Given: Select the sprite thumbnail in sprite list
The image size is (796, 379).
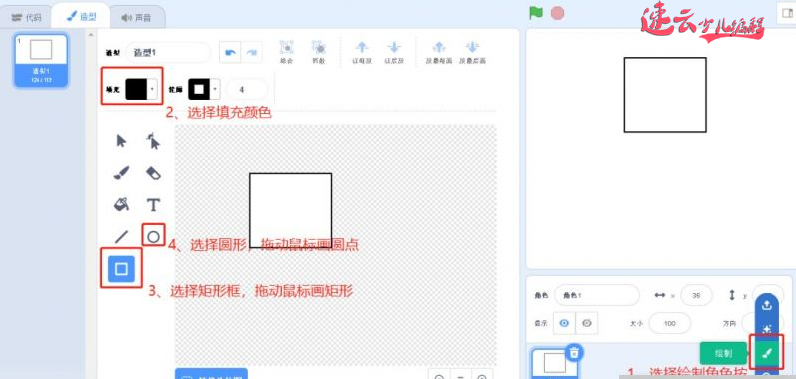Looking at the screenshot, I should [555, 363].
